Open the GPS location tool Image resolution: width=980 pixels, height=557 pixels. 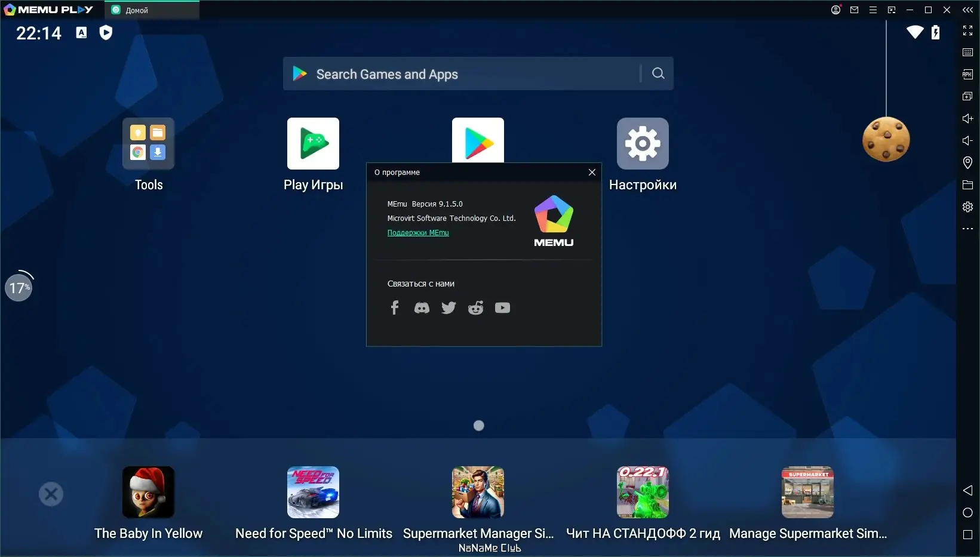[x=967, y=162]
